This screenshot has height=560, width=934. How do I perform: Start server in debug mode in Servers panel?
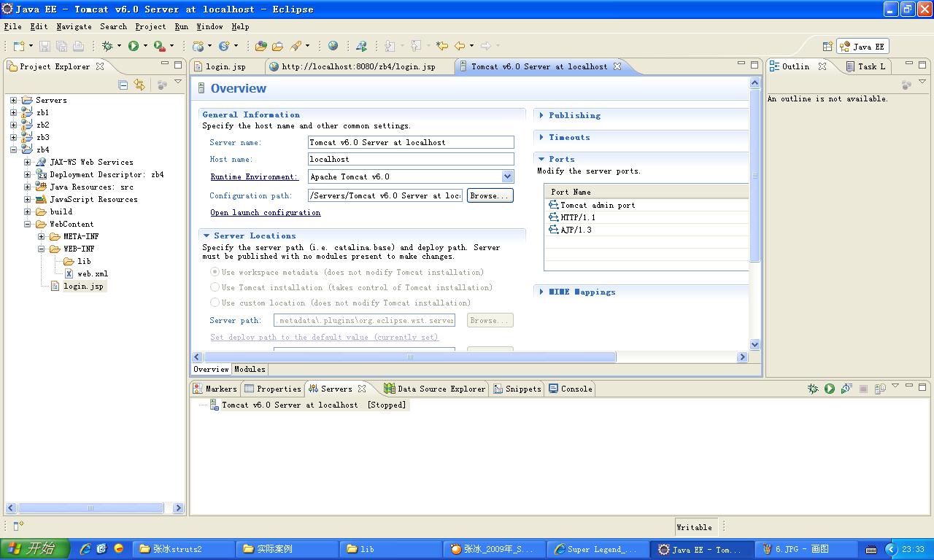coord(813,389)
